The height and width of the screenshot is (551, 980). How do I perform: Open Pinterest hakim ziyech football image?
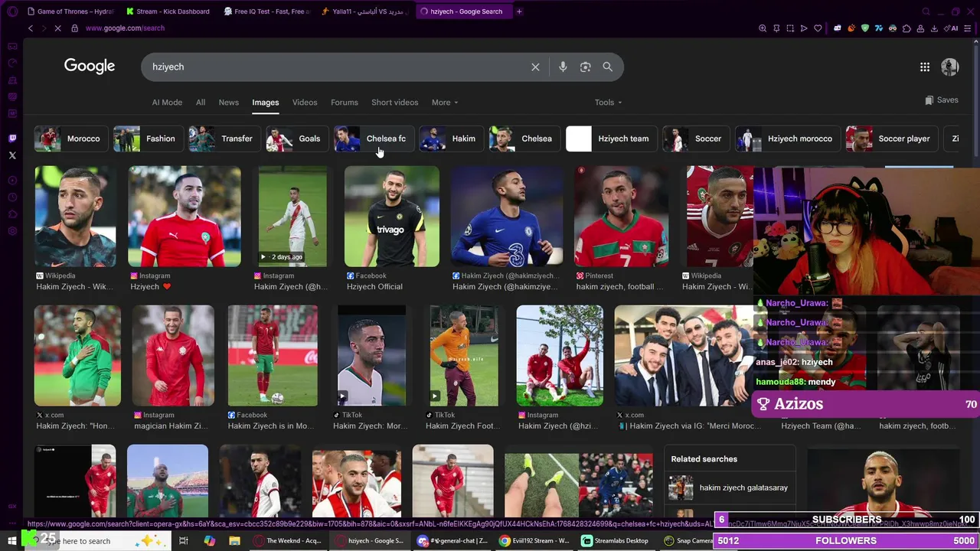coord(621,217)
